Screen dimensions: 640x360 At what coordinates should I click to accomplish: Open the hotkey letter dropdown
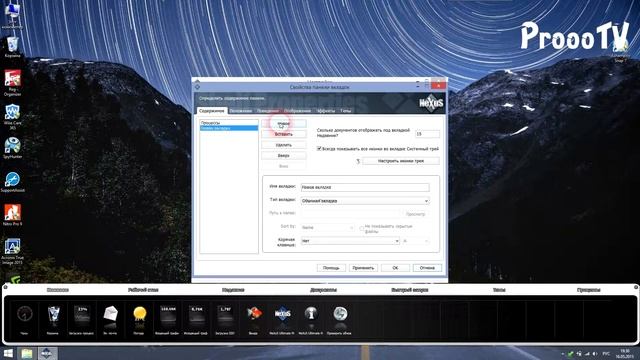[416, 241]
